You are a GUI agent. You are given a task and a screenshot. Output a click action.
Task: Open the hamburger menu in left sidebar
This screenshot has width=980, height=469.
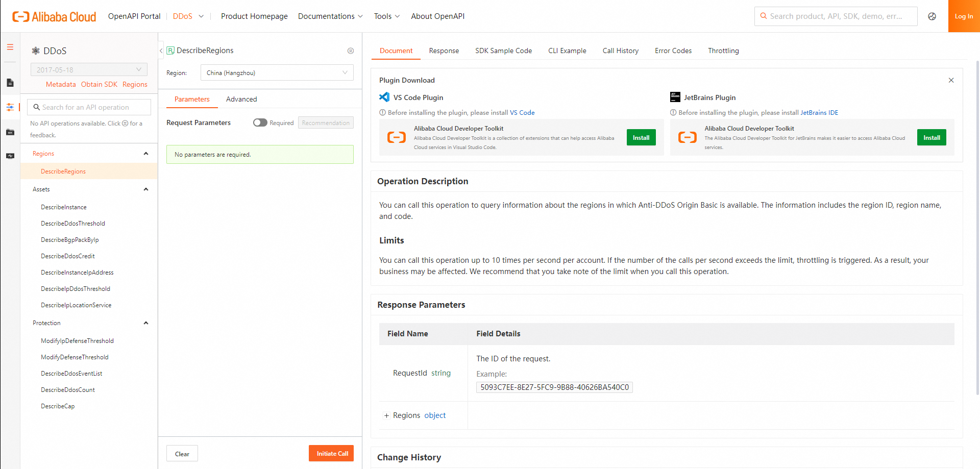(x=10, y=47)
